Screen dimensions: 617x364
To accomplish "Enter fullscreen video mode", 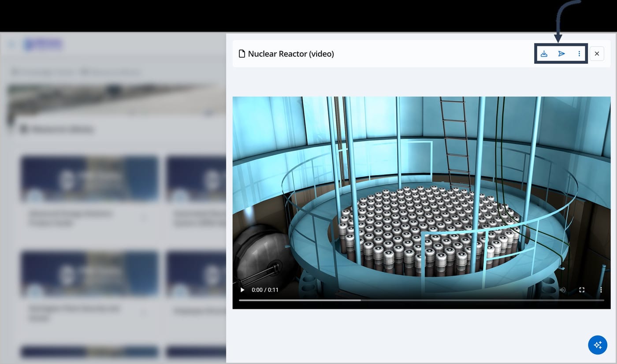I will [x=582, y=290].
